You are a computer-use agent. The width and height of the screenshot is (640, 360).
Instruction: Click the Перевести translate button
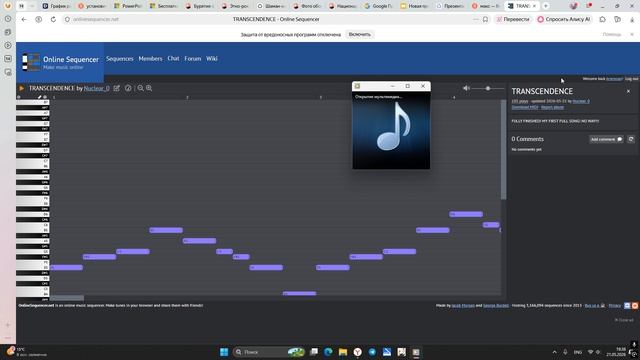tap(513, 19)
